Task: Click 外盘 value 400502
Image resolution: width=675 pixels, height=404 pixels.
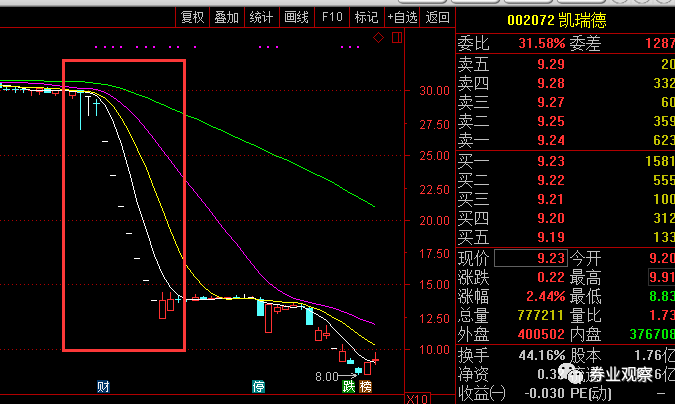Action: [541, 334]
